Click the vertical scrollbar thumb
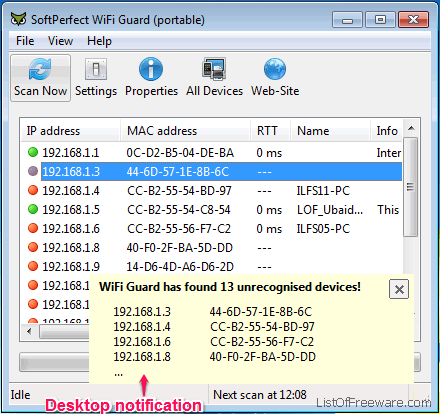 coord(411,187)
